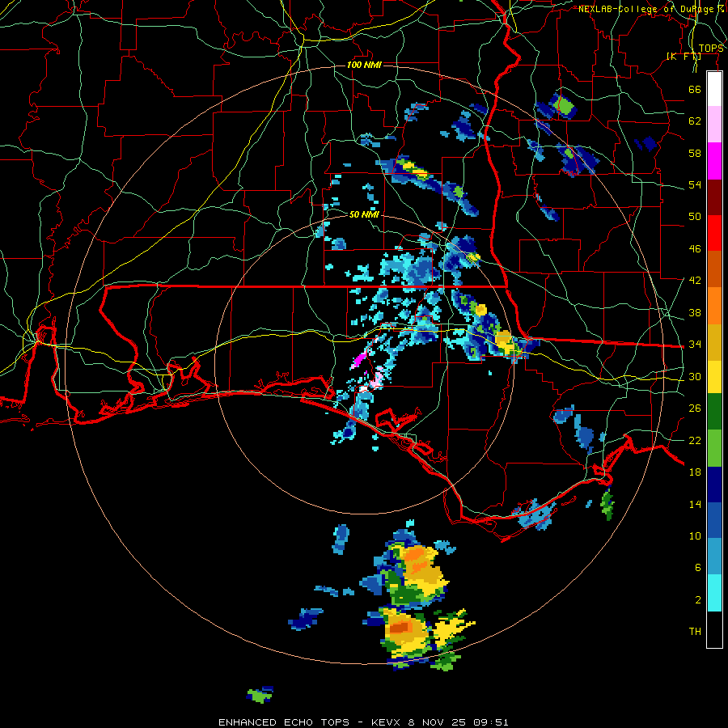Click the dark green legend swatch
The height and width of the screenshot is (728, 728).
coord(714,412)
